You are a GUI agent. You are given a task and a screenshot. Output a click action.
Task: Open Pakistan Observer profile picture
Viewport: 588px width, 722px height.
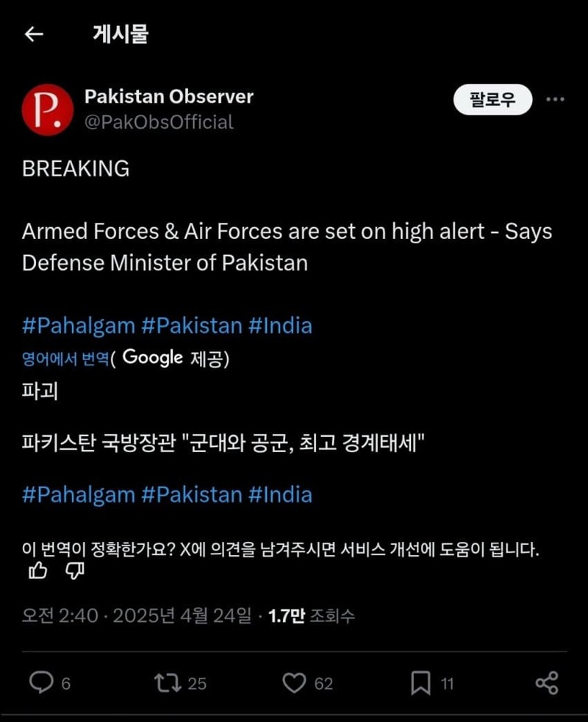(48, 110)
